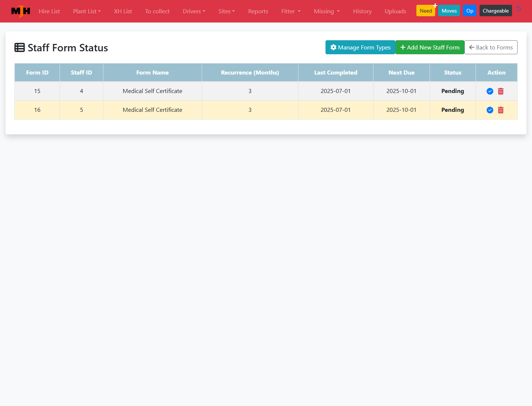Delete form 16 trash icon
The width and height of the screenshot is (532, 406).
(501, 110)
